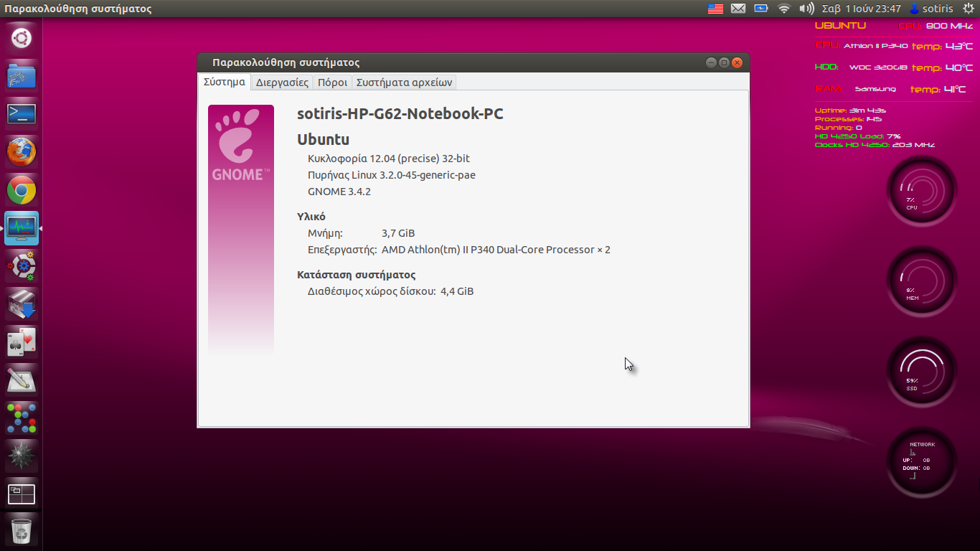Launch the colored balls game icon
Image resolution: width=980 pixels, height=551 pixels.
tap(22, 418)
